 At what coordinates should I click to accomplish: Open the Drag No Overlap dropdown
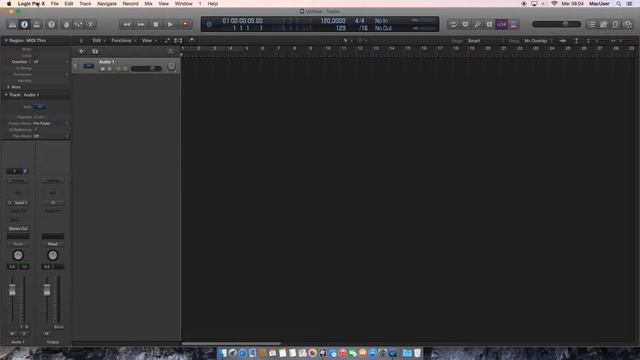538,41
